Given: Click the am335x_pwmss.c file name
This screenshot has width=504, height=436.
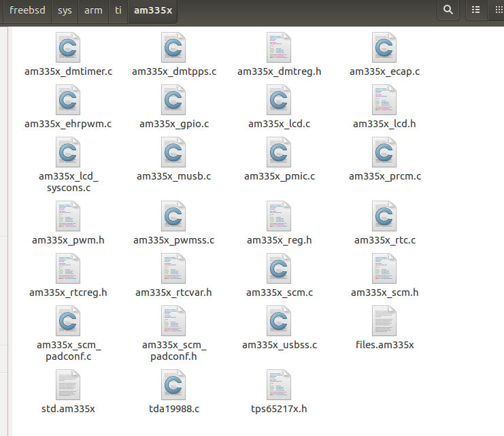Looking at the screenshot, I should point(174,240).
